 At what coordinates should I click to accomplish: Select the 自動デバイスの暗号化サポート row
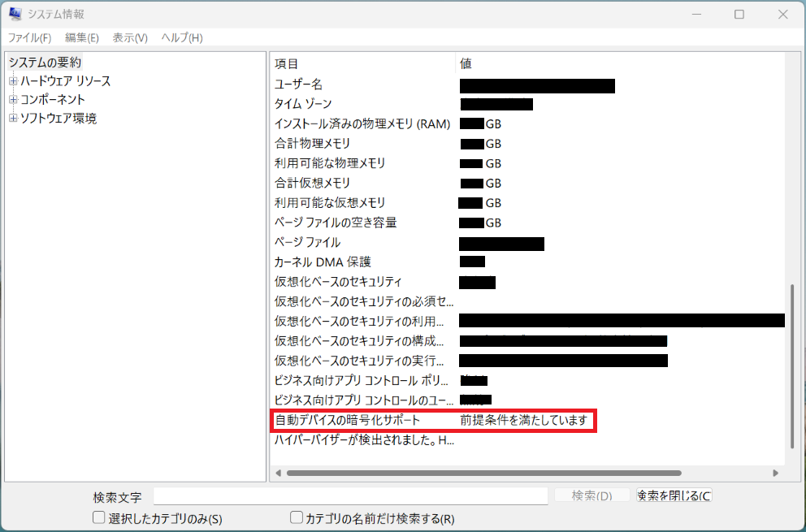349,421
